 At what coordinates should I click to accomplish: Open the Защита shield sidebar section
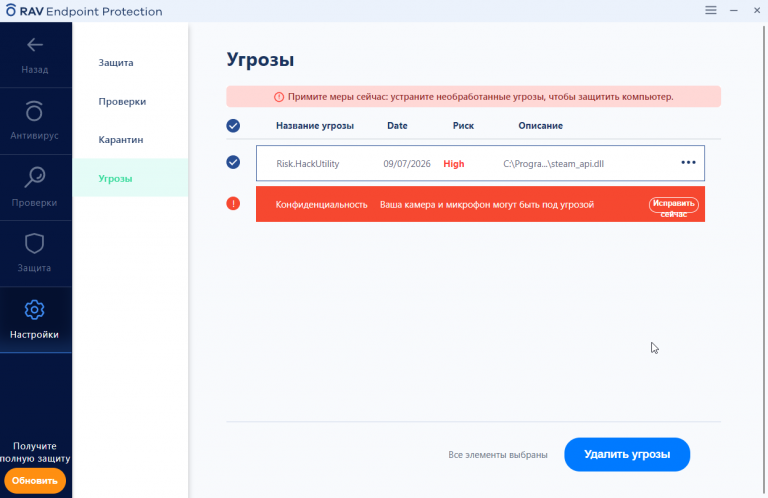coord(35,253)
